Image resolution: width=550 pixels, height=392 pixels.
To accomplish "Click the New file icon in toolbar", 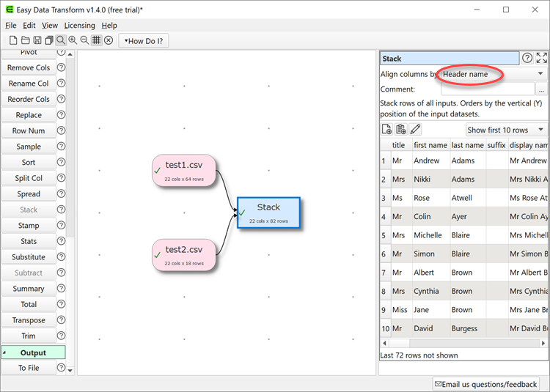I will (13, 40).
